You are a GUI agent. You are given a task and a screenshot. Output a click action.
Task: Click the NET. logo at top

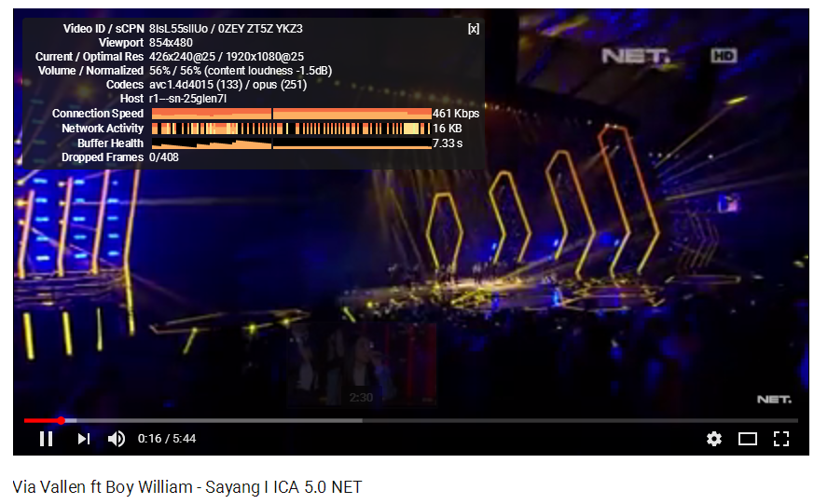tap(635, 56)
